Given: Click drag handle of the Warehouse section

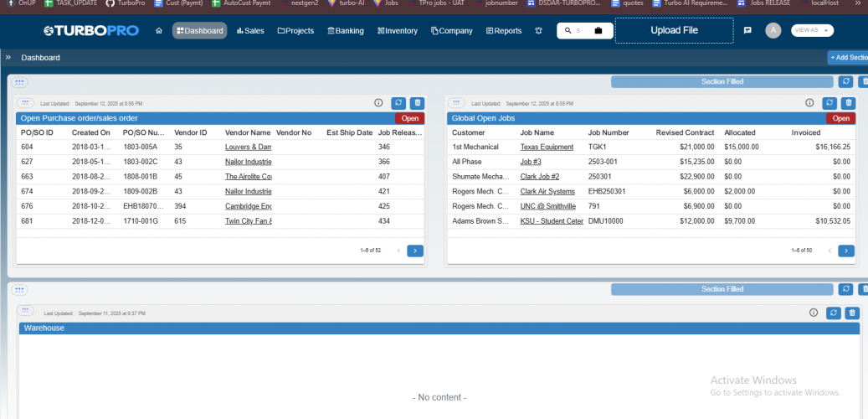Looking at the screenshot, I should click(19, 289).
